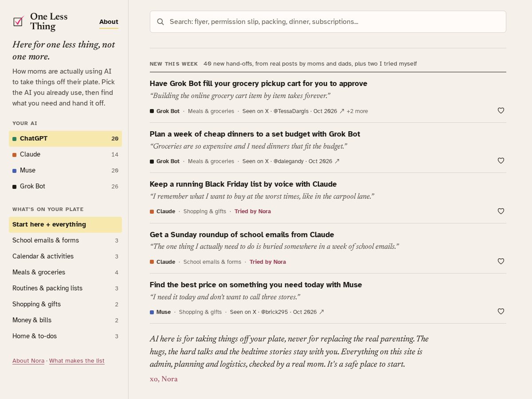The width and height of the screenshot is (532, 399).
Task: Show Meals & groceries in the sidebar
Action: (65, 273)
